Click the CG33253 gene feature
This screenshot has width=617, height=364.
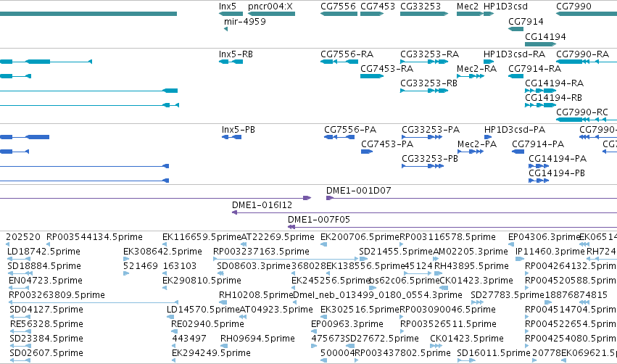(x=424, y=14)
